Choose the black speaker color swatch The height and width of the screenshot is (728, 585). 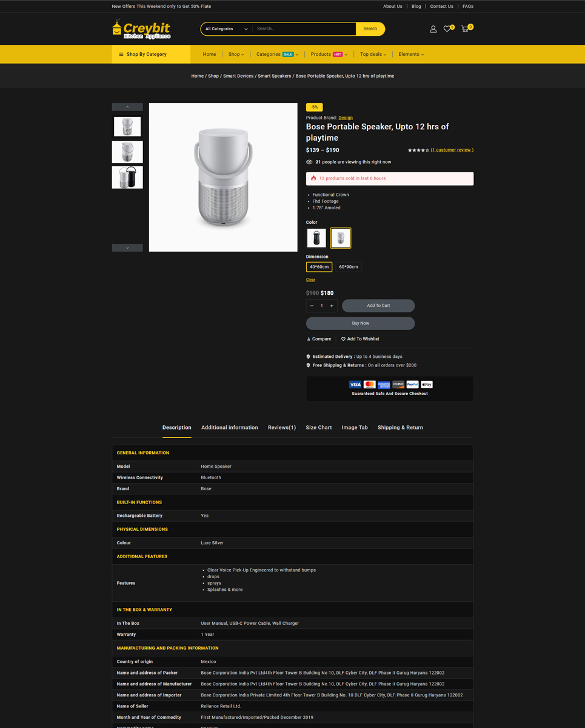coord(316,238)
